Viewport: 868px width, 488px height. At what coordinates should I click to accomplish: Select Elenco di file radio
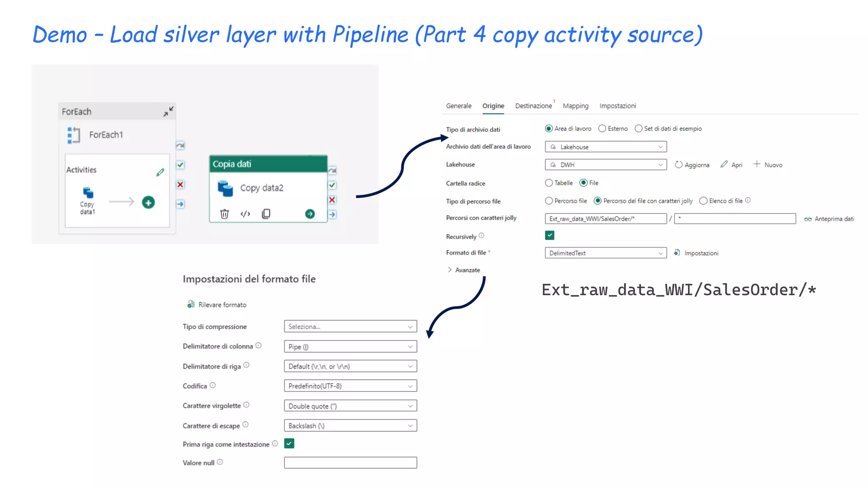(x=704, y=201)
